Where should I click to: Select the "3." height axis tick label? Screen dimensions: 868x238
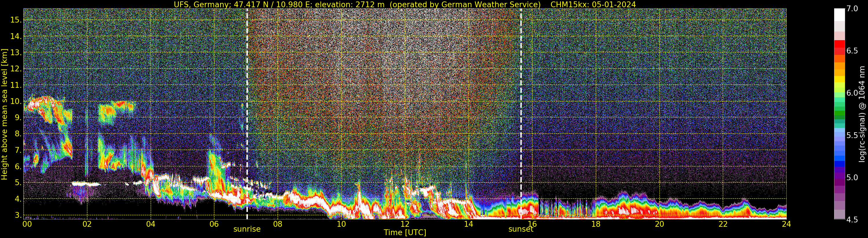[x=18, y=215]
